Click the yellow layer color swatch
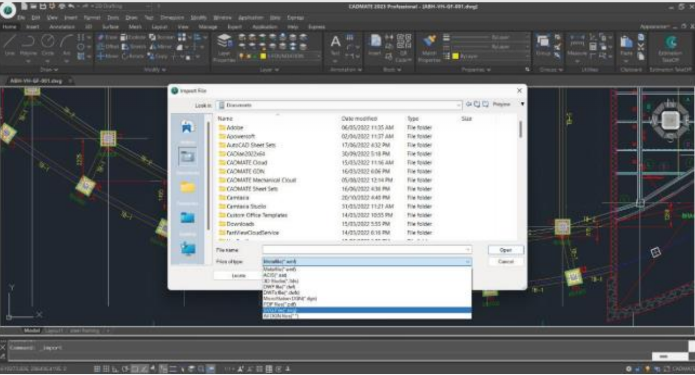The height and width of the screenshot is (375, 695). [x=263, y=56]
